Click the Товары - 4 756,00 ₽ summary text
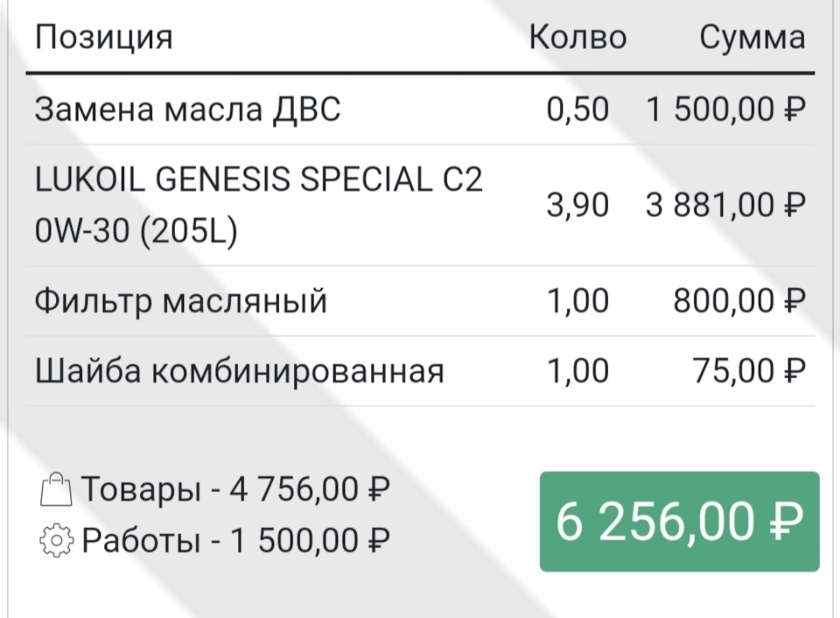The width and height of the screenshot is (840, 618). pos(235,488)
